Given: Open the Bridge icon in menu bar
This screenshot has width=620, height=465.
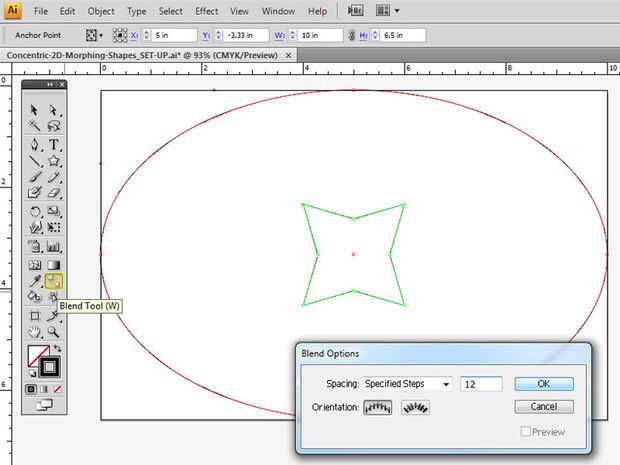Looking at the screenshot, I should pyautogui.click(x=355, y=11).
